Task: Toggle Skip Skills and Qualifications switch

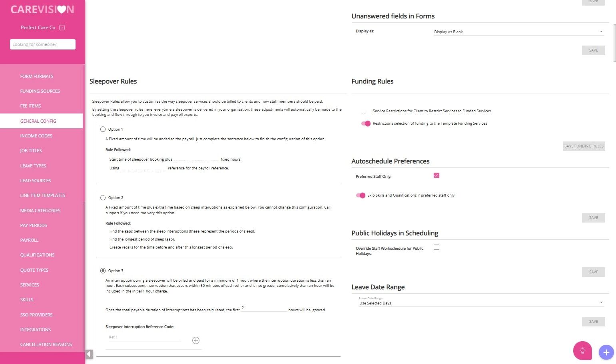Action: (x=361, y=195)
